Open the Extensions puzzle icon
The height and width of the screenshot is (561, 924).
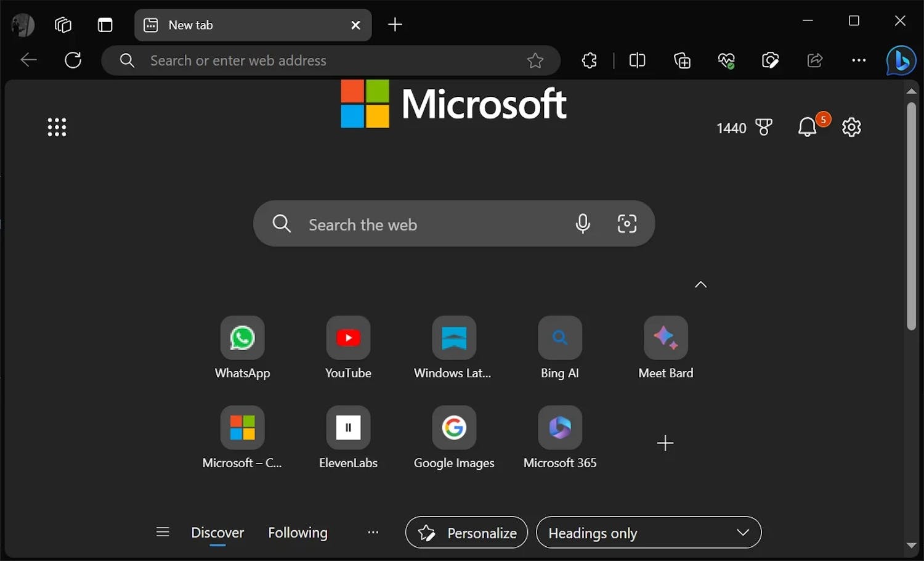coord(589,60)
